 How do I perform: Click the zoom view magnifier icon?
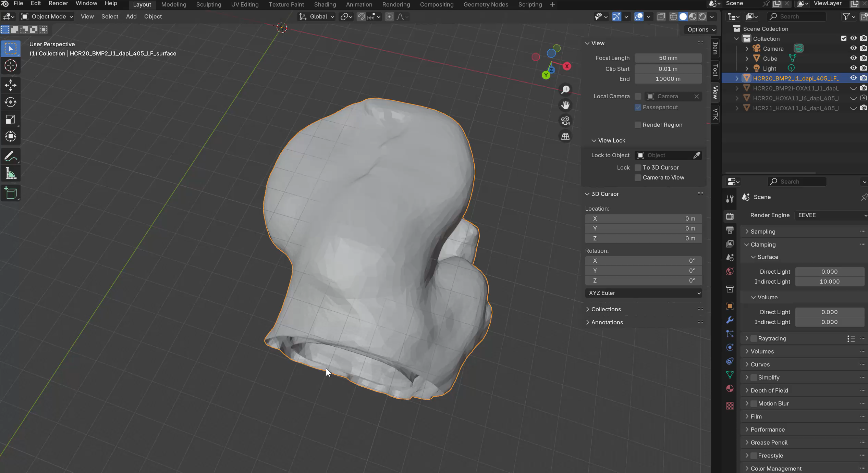pyautogui.click(x=565, y=89)
